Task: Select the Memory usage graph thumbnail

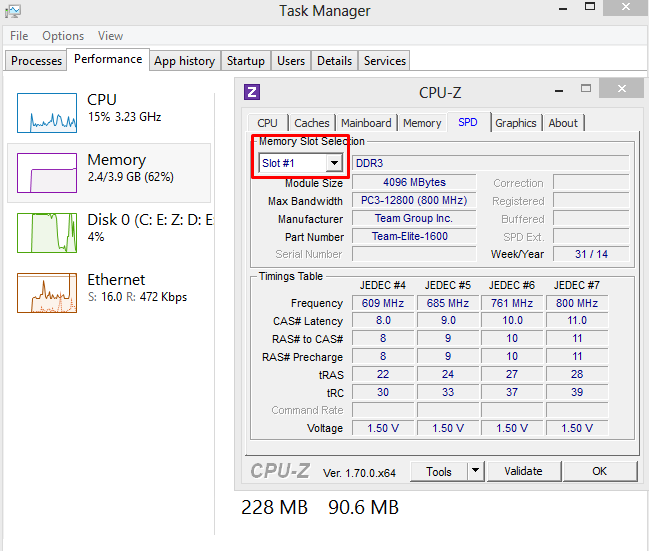Action: pos(47,173)
